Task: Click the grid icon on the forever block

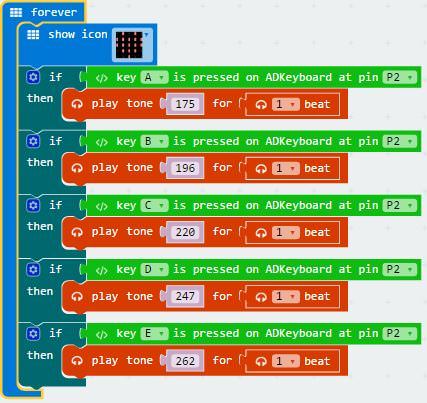Action: (16, 13)
